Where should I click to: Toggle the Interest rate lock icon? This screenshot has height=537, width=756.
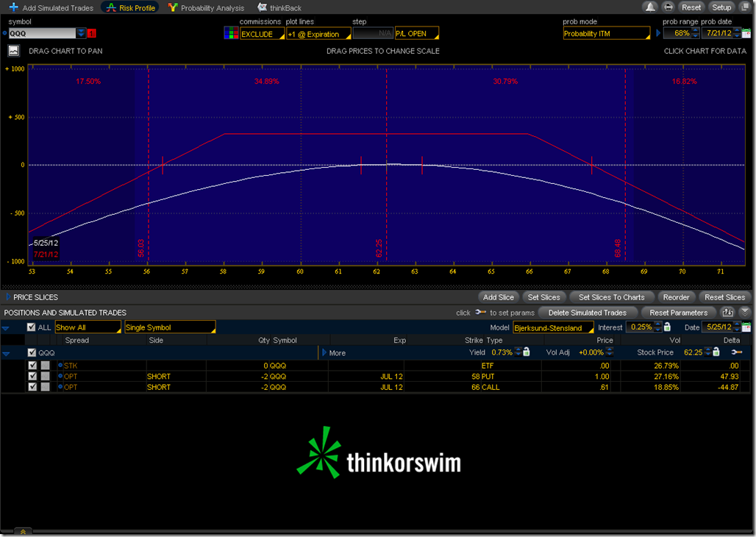pyautogui.click(x=667, y=327)
